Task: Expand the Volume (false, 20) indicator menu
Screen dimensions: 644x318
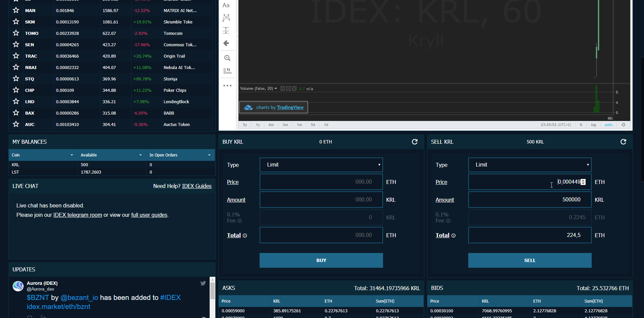Action: point(276,88)
